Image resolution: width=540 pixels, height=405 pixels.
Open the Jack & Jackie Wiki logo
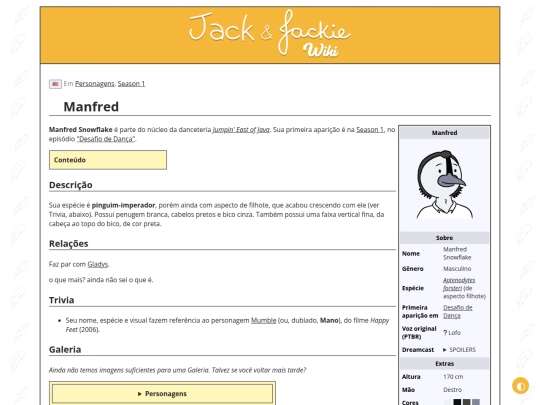tap(270, 34)
